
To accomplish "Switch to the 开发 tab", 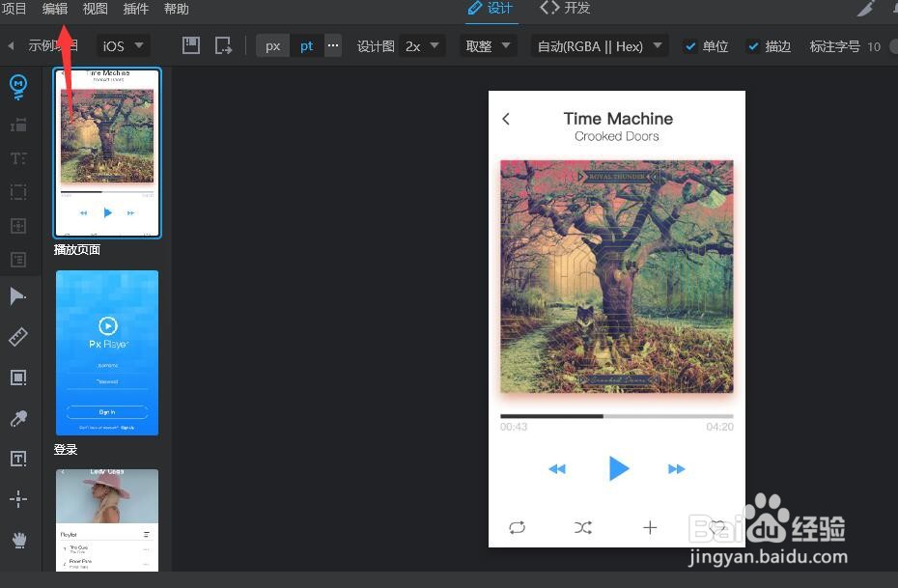I will [565, 9].
